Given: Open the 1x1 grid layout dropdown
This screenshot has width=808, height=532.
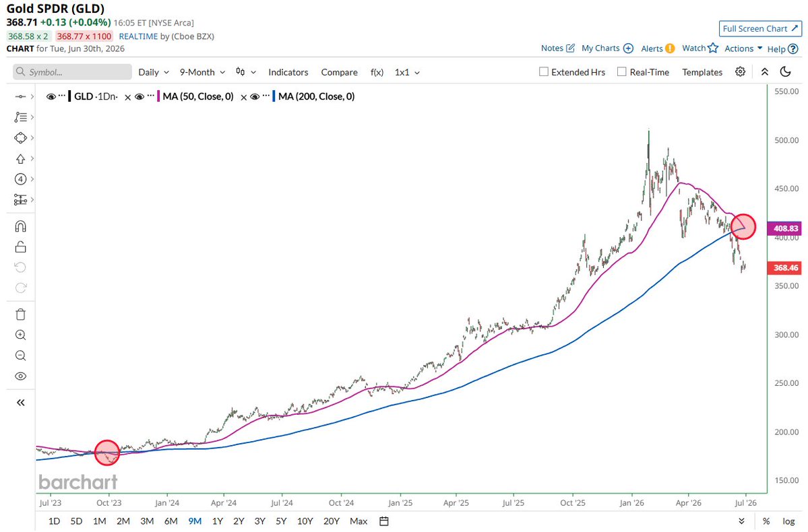Looking at the screenshot, I should coord(407,72).
